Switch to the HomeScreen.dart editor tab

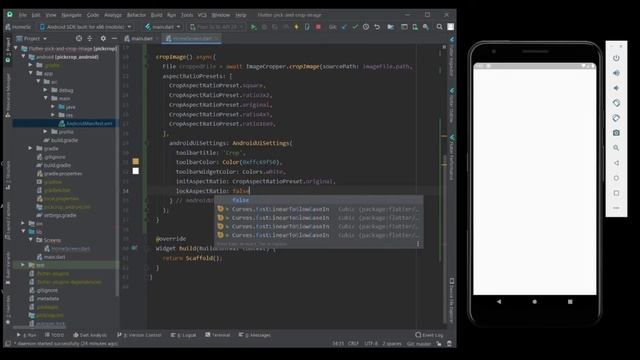coord(191,38)
